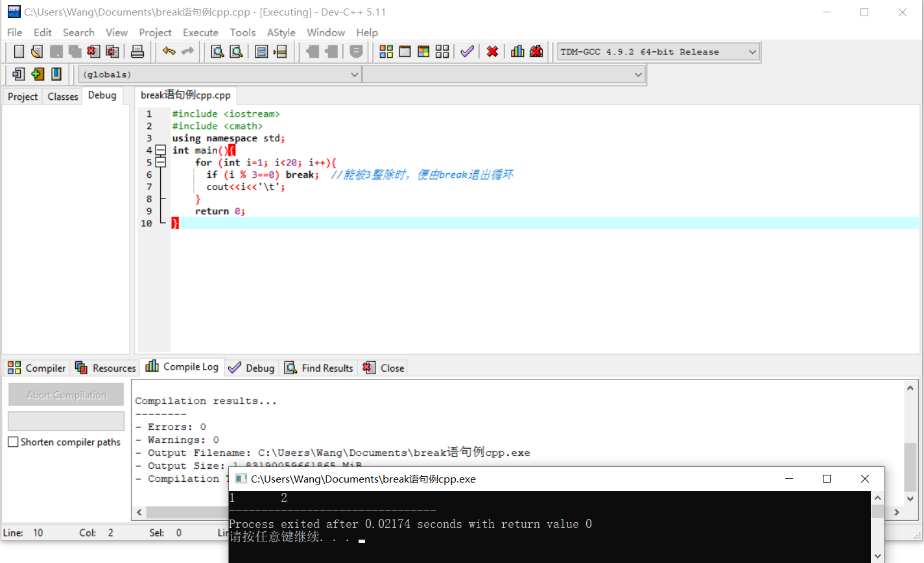Click the New source file toolbar icon
The image size is (924, 563).
(19, 51)
